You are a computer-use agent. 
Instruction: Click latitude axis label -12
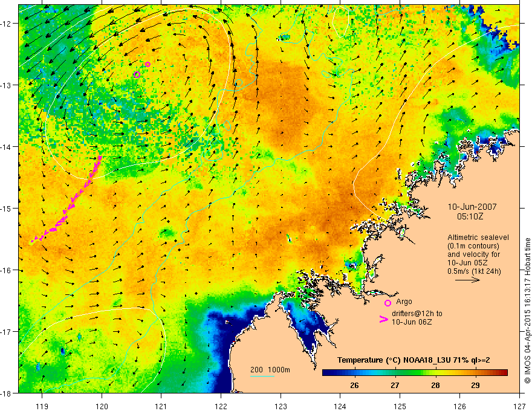click(x=6, y=24)
